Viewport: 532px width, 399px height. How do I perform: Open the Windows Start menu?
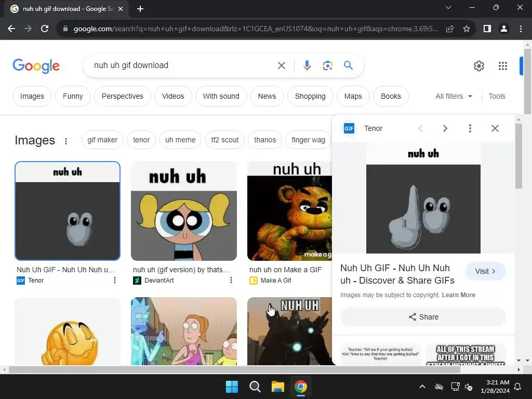click(x=232, y=387)
